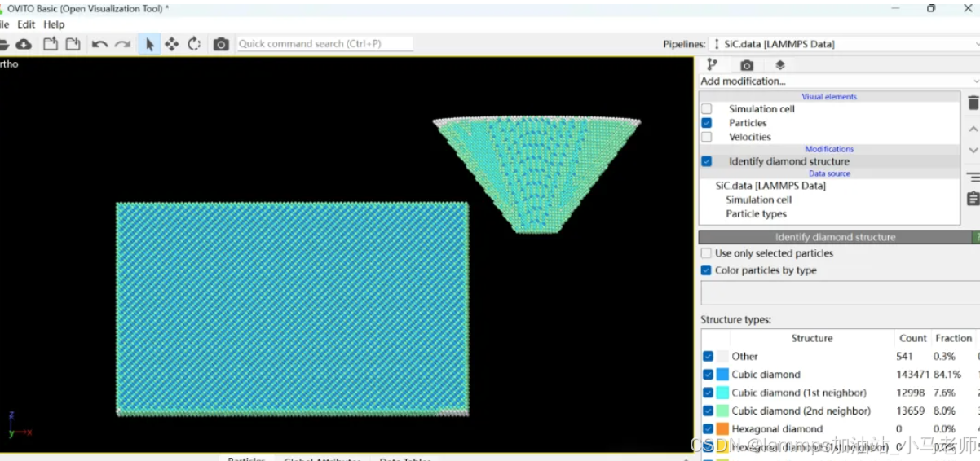Uncheck the Cubic diamond structure type

(x=708, y=375)
